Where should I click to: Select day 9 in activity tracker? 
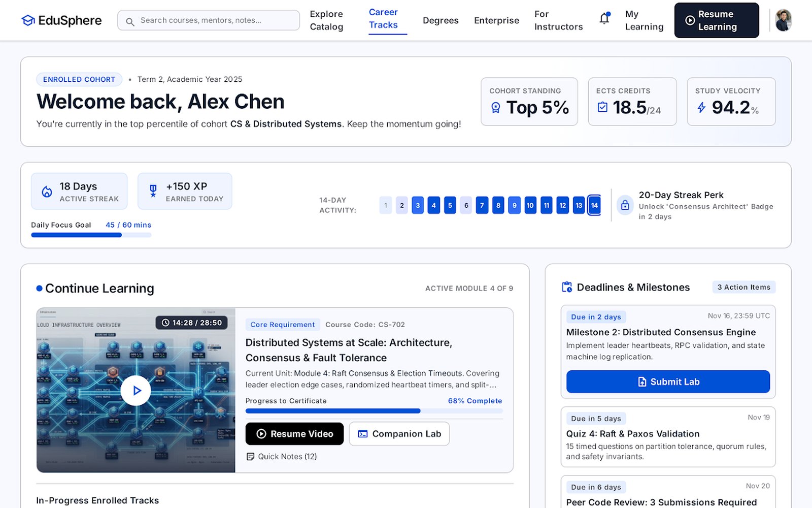(514, 205)
